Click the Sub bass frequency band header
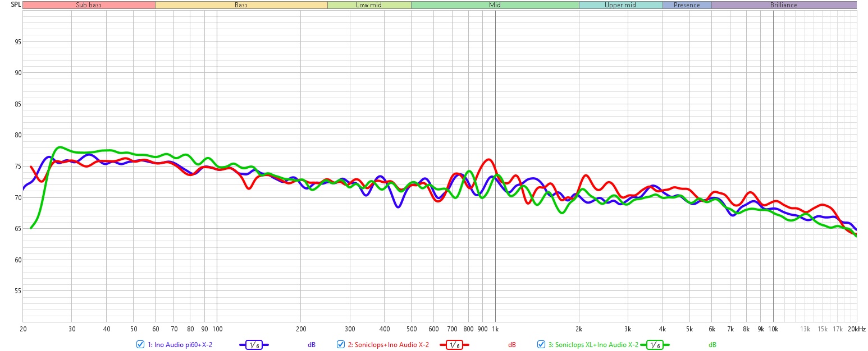The width and height of the screenshot is (868, 351). point(89,5)
